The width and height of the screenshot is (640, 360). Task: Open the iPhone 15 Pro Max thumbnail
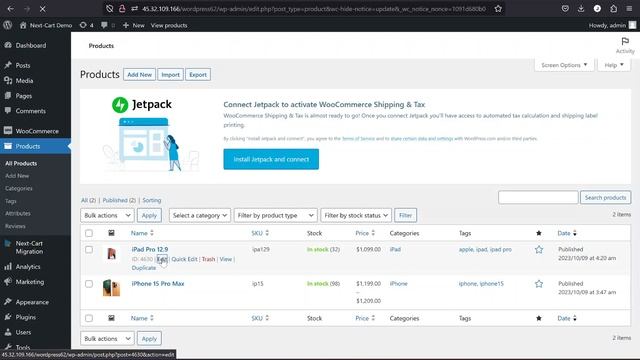pyautogui.click(x=111, y=288)
